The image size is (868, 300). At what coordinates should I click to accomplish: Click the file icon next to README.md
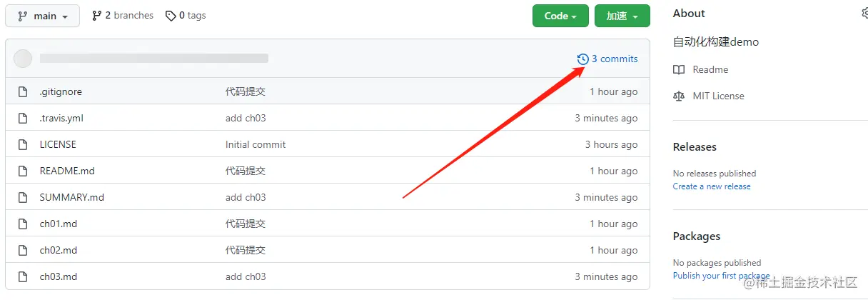[23, 171]
